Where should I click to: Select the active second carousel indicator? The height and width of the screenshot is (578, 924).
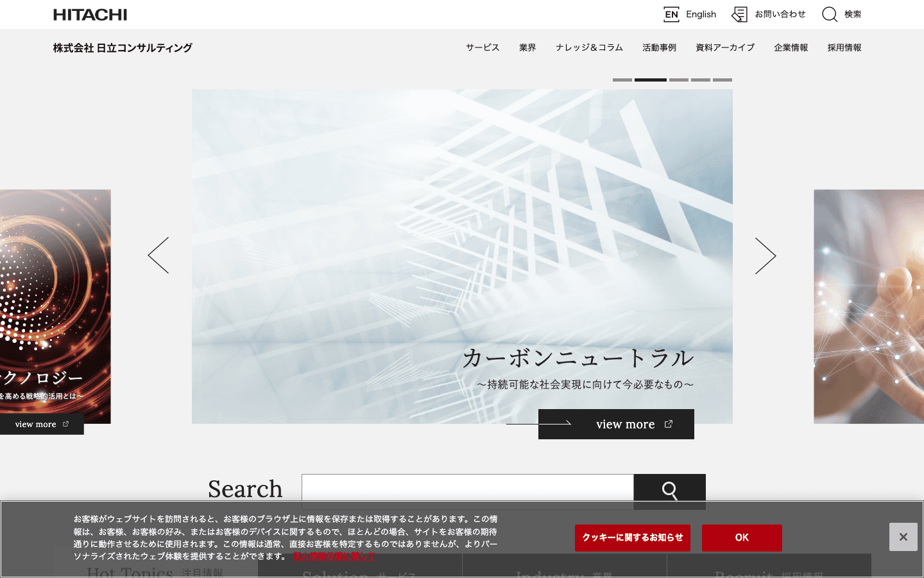651,80
